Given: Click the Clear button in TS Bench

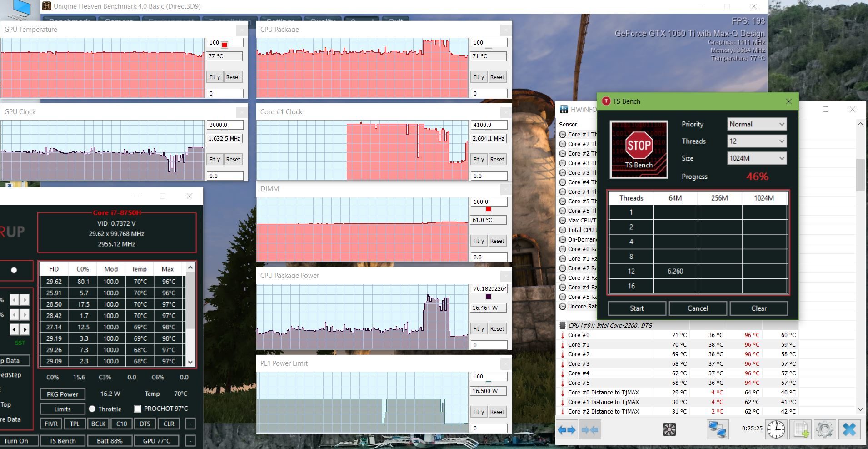Looking at the screenshot, I should 759,308.
